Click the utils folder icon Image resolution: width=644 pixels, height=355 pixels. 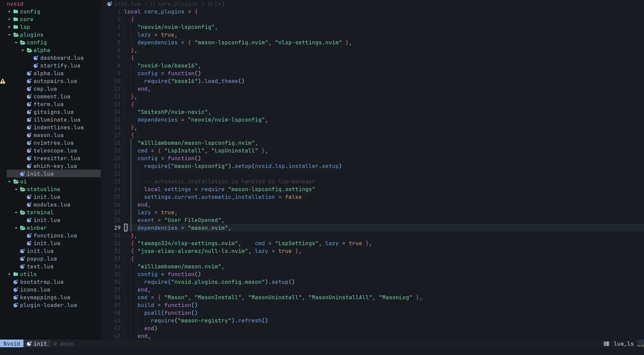coord(16,274)
